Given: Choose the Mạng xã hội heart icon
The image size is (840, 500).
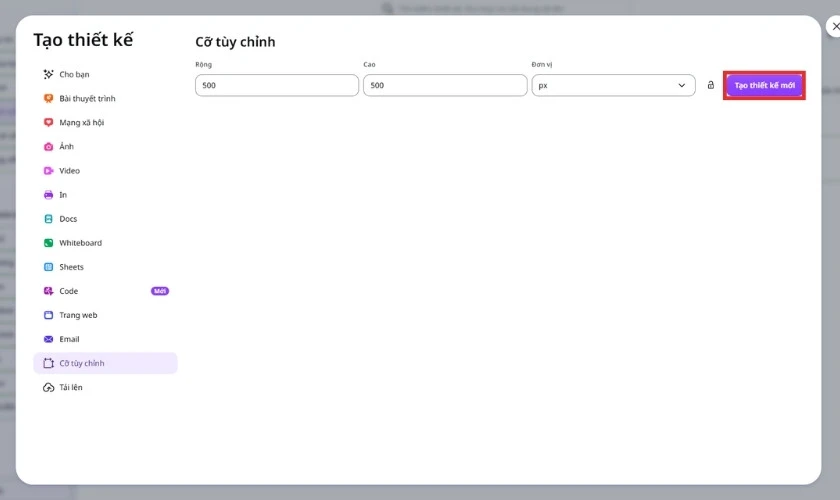Looking at the screenshot, I should pyautogui.click(x=48, y=123).
